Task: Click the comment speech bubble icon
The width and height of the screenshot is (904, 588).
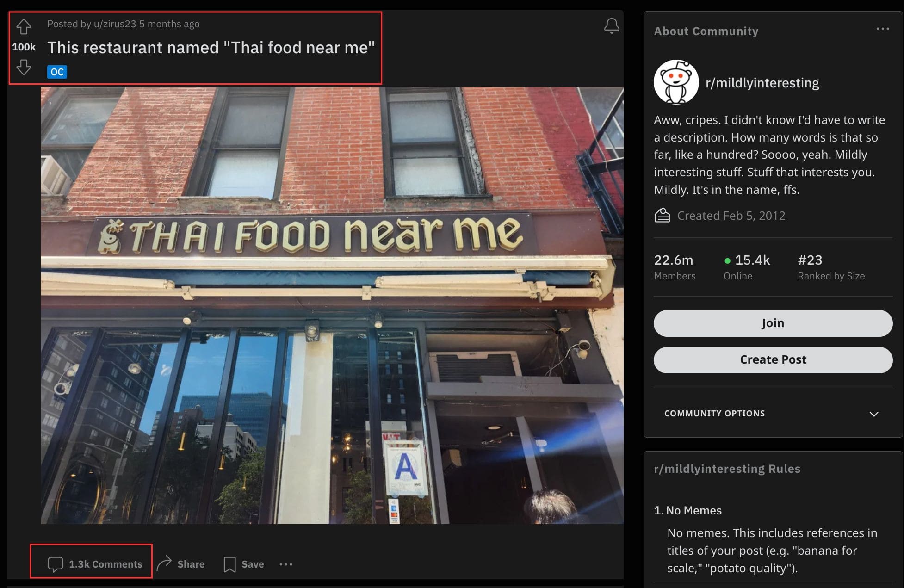Action: click(x=55, y=564)
